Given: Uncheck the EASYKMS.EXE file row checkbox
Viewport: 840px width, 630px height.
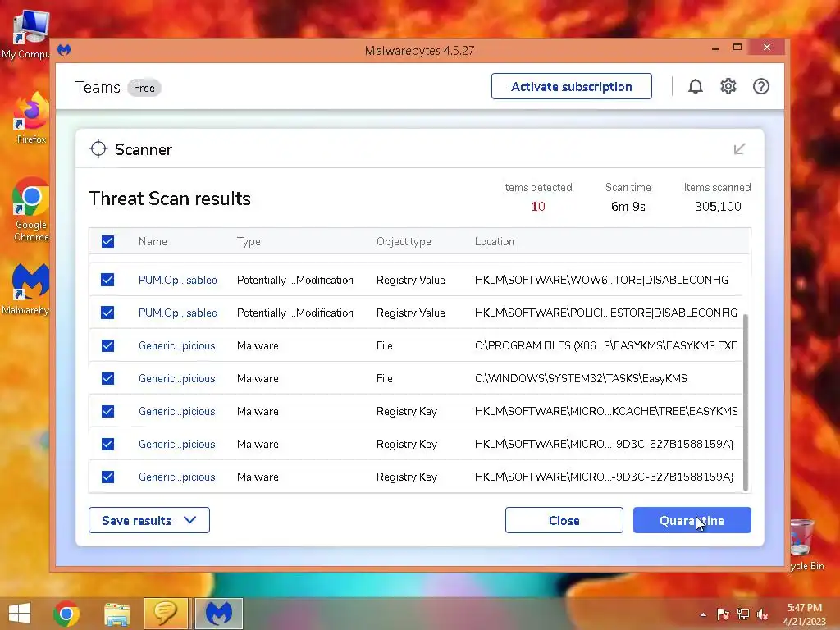Looking at the screenshot, I should point(107,345).
